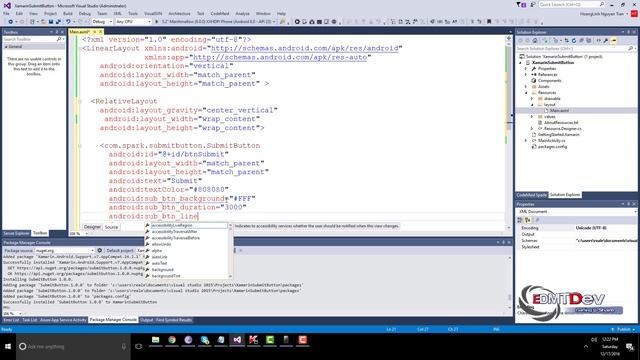
Task: Select packages.config in Solution Explorer
Action: tap(552, 147)
